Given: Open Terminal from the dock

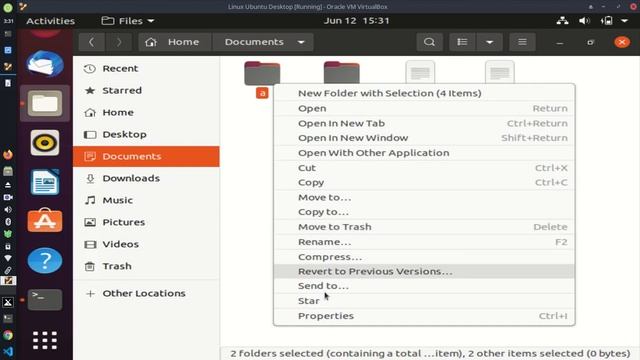Looking at the screenshot, I should tap(45, 300).
